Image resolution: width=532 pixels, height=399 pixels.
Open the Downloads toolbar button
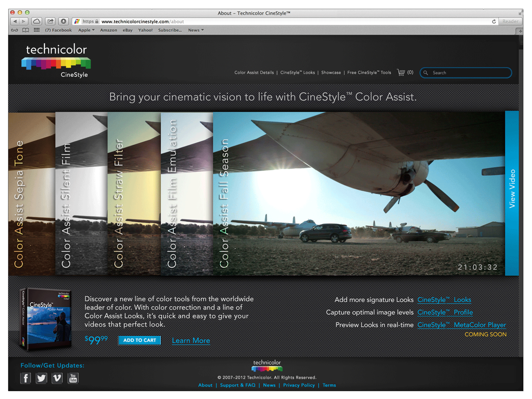click(x=63, y=22)
